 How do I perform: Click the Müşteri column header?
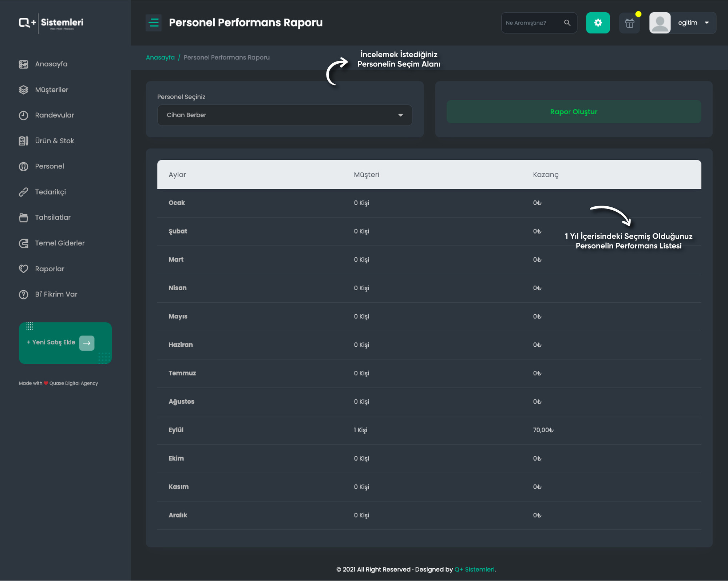(367, 175)
